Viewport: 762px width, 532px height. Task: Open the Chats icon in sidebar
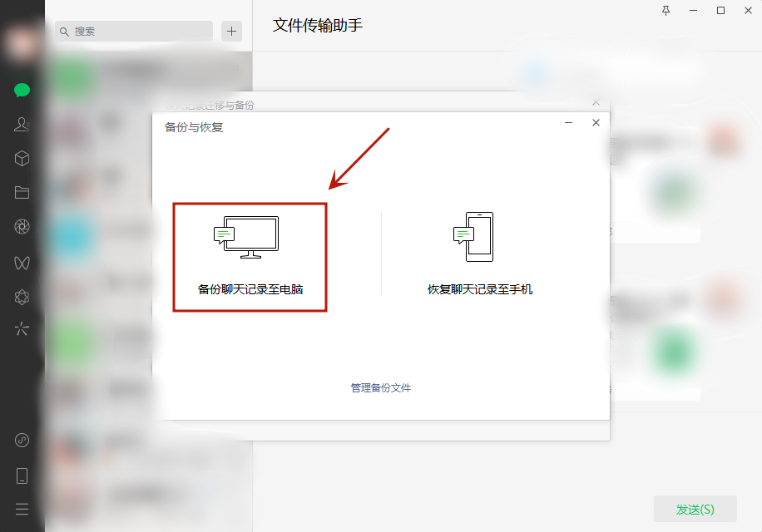(x=22, y=90)
